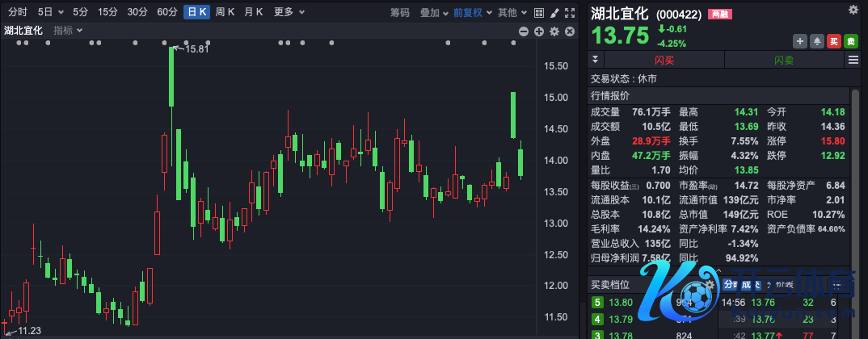Screen dimensions: 868x339
Task: Click the red 闪买 quick buy button
Action: [x=665, y=60]
